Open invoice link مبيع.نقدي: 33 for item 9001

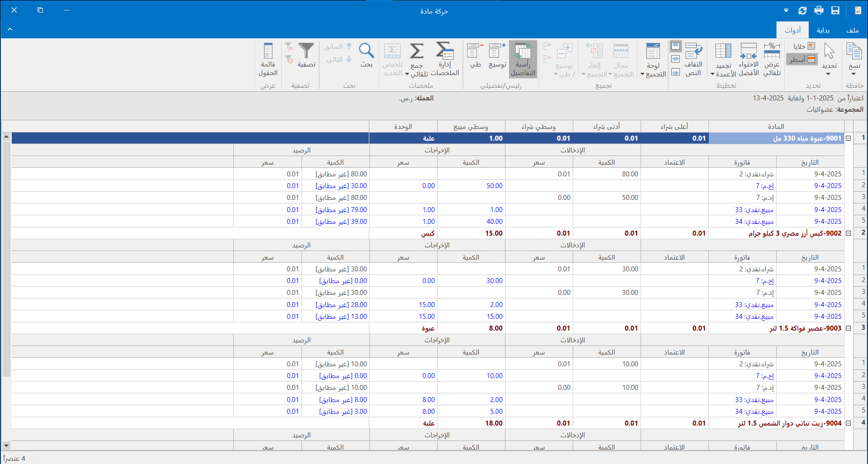(754, 210)
